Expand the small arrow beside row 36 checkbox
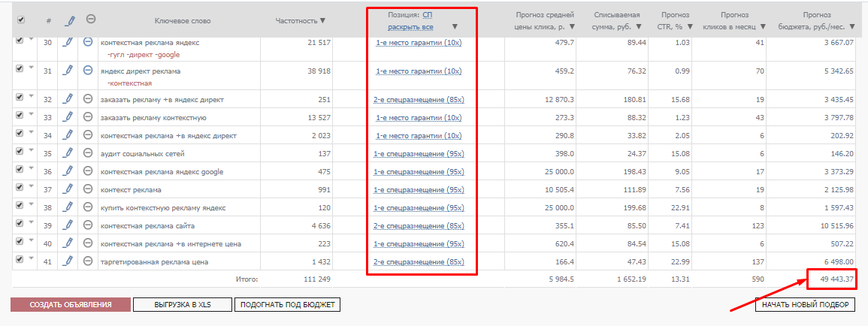Viewport: 868px width, 326px height. point(32,169)
